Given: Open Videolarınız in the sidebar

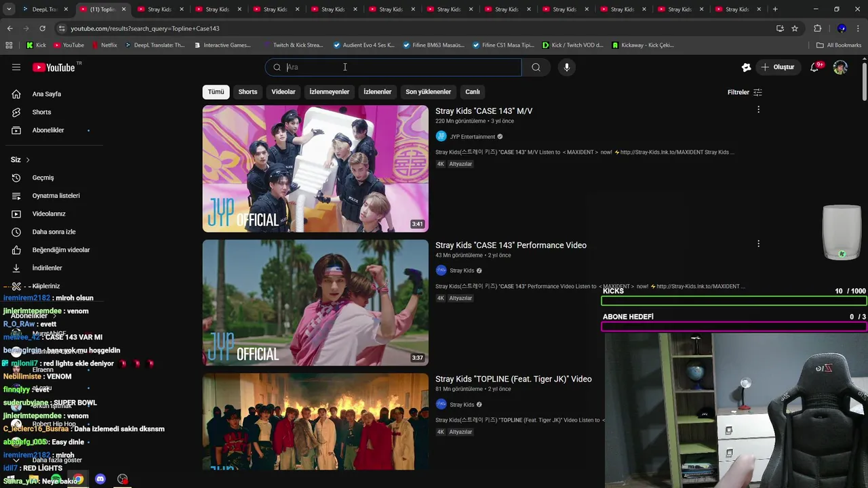Looking at the screenshot, I should [49, 213].
